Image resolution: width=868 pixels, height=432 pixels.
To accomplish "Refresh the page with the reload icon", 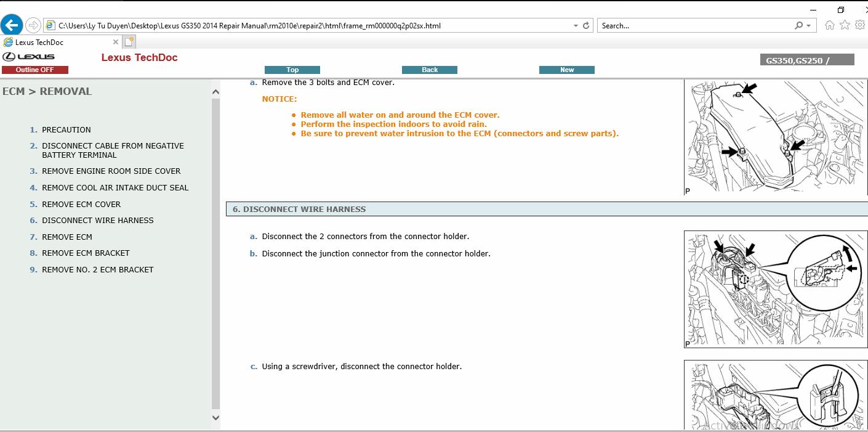I will pyautogui.click(x=586, y=26).
